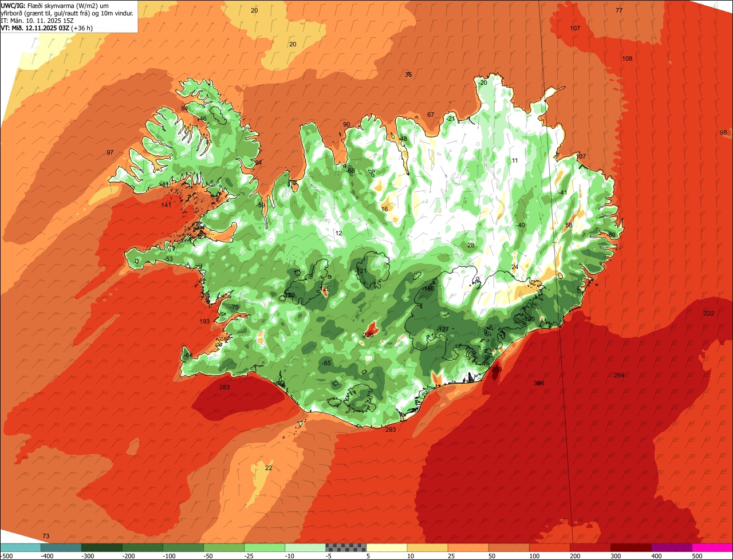The image size is (733, 560).
Task: Click the light green swatch between -25 and -10
Action: point(265,547)
